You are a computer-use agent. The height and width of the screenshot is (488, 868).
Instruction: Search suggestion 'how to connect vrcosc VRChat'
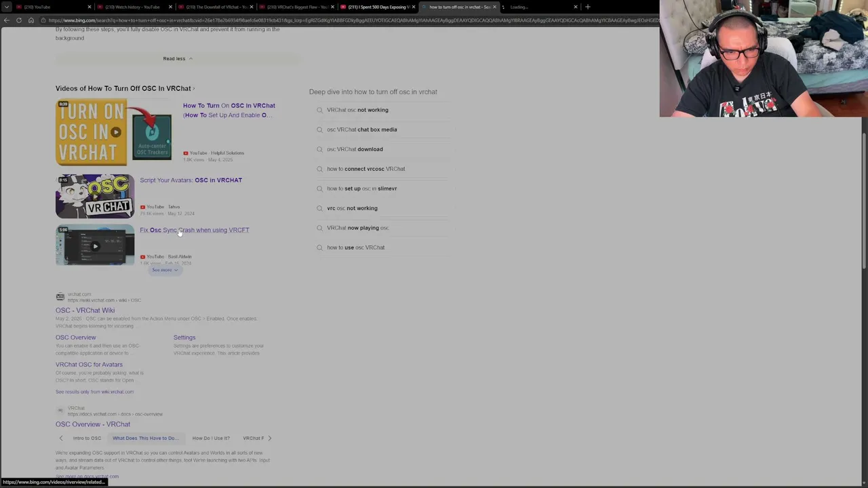point(383,169)
